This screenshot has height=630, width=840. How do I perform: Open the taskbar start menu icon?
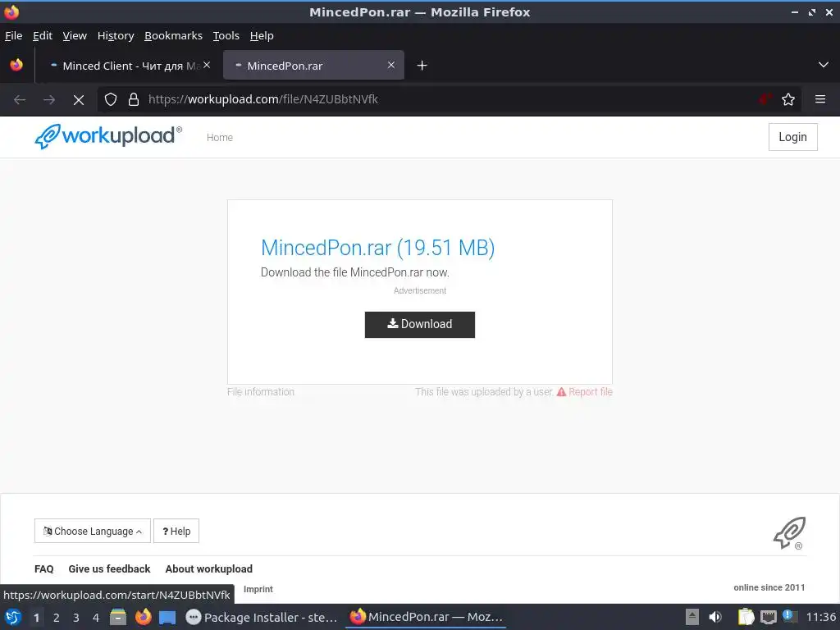(13, 617)
